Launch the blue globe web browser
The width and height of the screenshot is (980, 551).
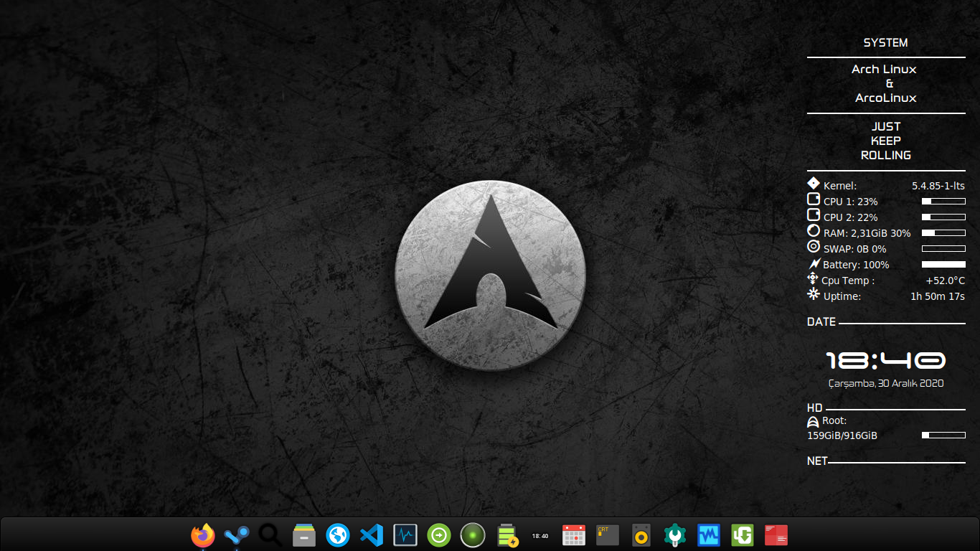tap(338, 535)
